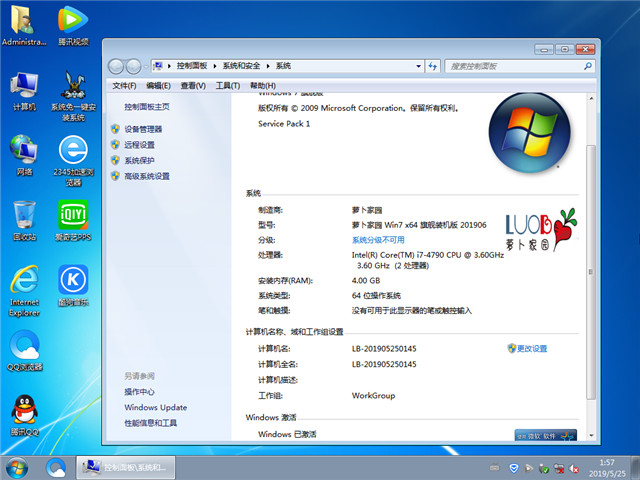
Task: Click the vertical scrollbar thumb
Action: (591, 272)
